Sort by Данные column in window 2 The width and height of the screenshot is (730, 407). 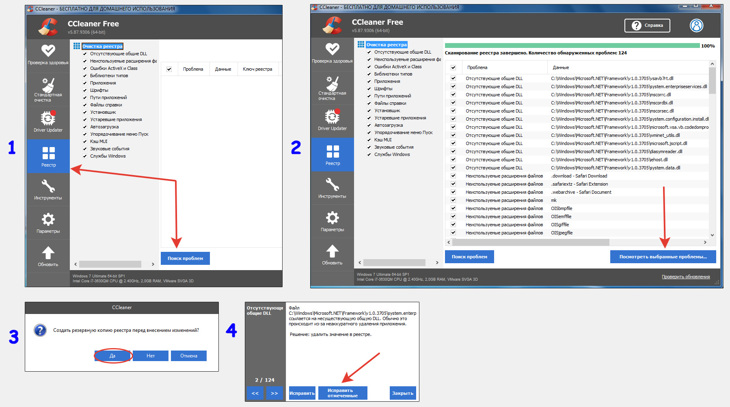561,68
